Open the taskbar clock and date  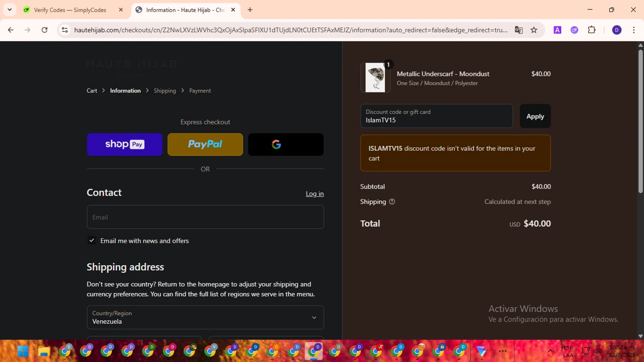pos(622,351)
